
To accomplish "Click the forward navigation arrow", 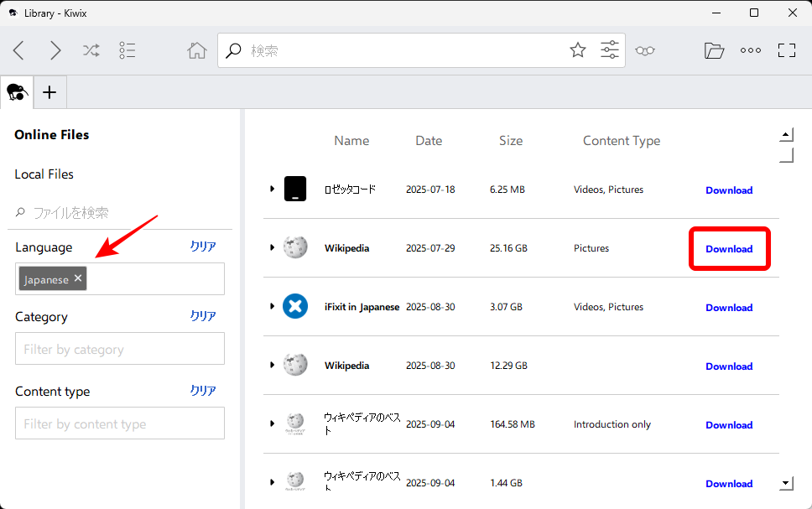I will point(55,50).
